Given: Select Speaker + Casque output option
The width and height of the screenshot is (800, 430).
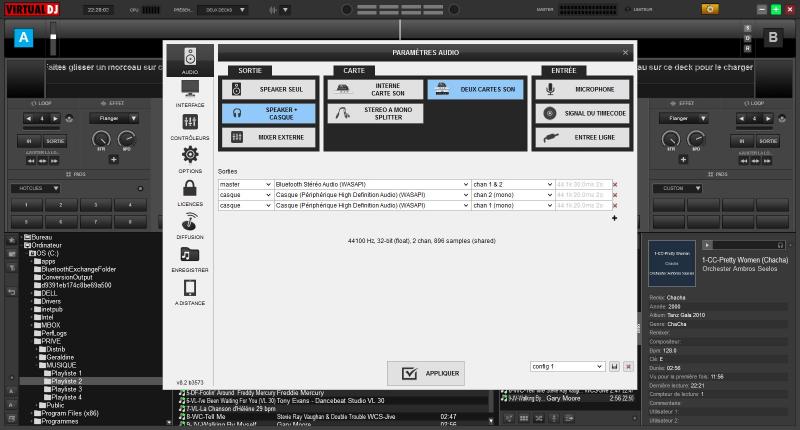Looking at the screenshot, I should 268,113.
